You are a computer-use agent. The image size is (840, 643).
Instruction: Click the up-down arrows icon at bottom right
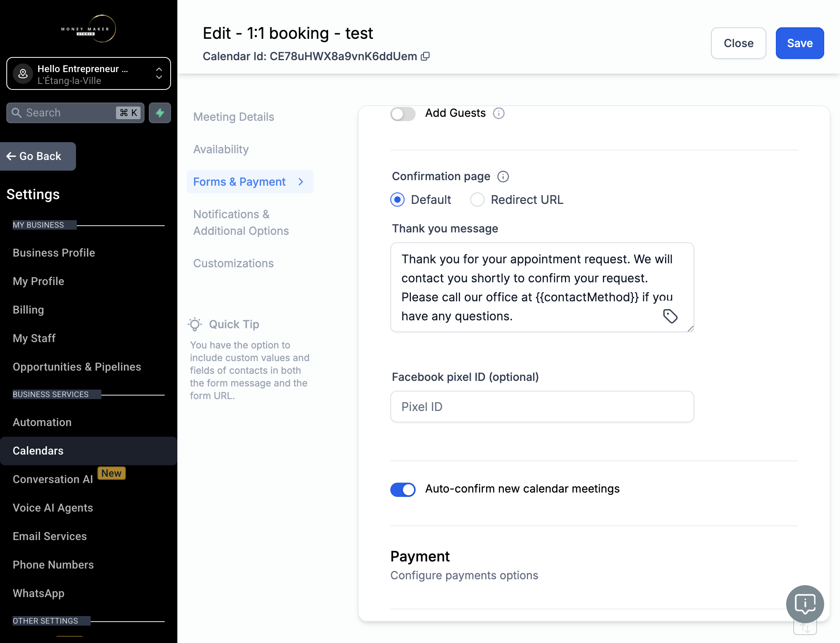tap(805, 628)
